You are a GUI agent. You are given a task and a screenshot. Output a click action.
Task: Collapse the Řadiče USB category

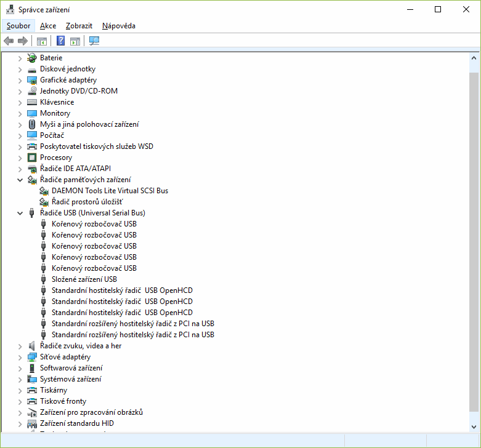coord(20,213)
